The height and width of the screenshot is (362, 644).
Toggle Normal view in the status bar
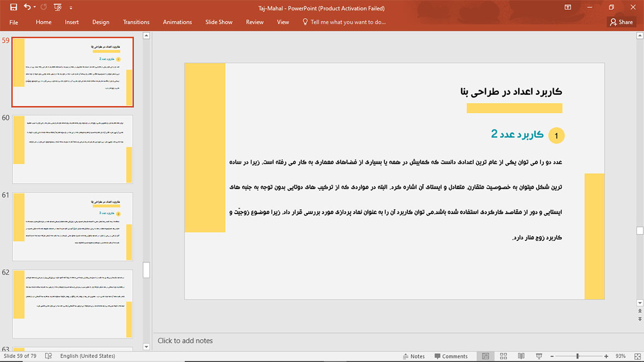tap(485, 356)
